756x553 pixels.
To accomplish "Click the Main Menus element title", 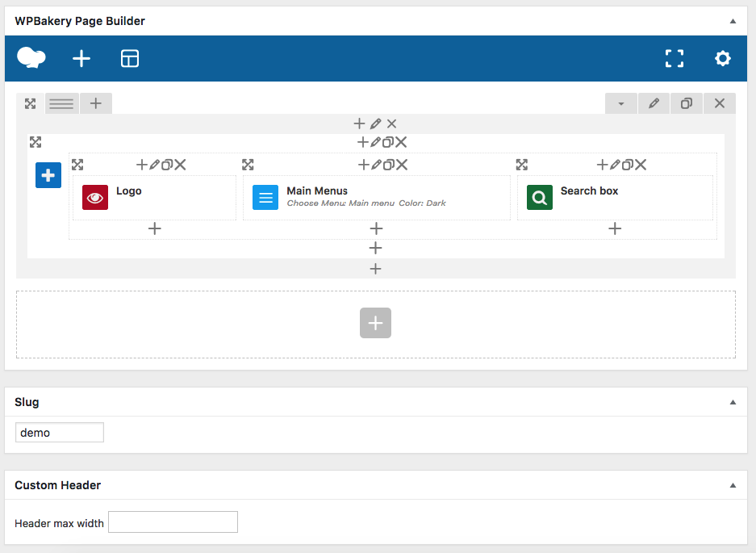I will point(317,191).
